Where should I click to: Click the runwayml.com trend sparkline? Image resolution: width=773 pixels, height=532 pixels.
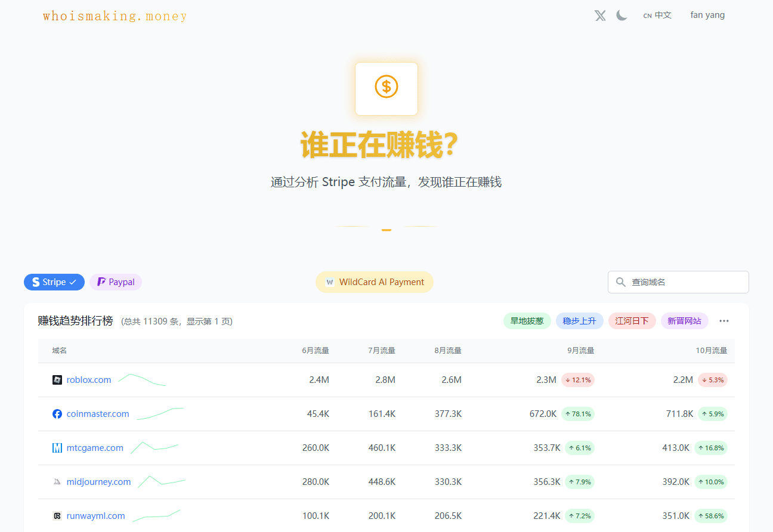(x=156, y=516)
